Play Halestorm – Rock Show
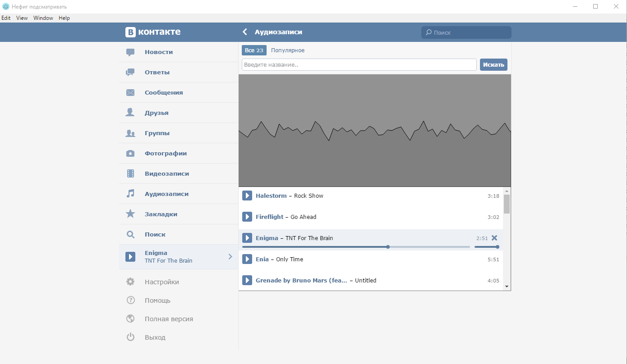 pos(247,196)
